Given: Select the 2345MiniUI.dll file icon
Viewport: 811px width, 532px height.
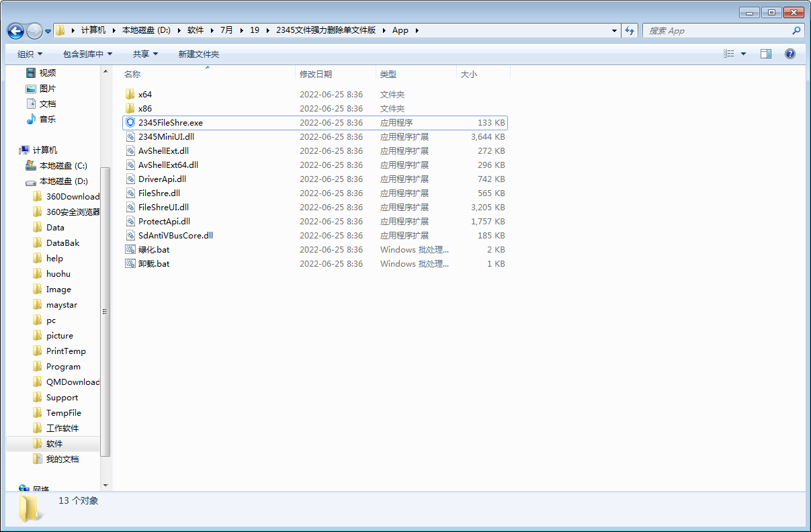Looking at the screenshot, I should click(130, 136).
